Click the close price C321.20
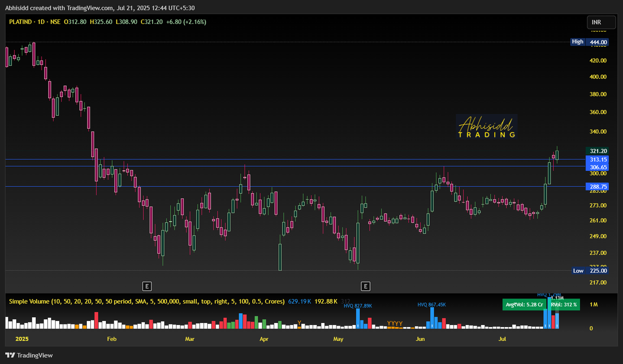The height and width of the screenshot is (364, 623). point(152,21)
